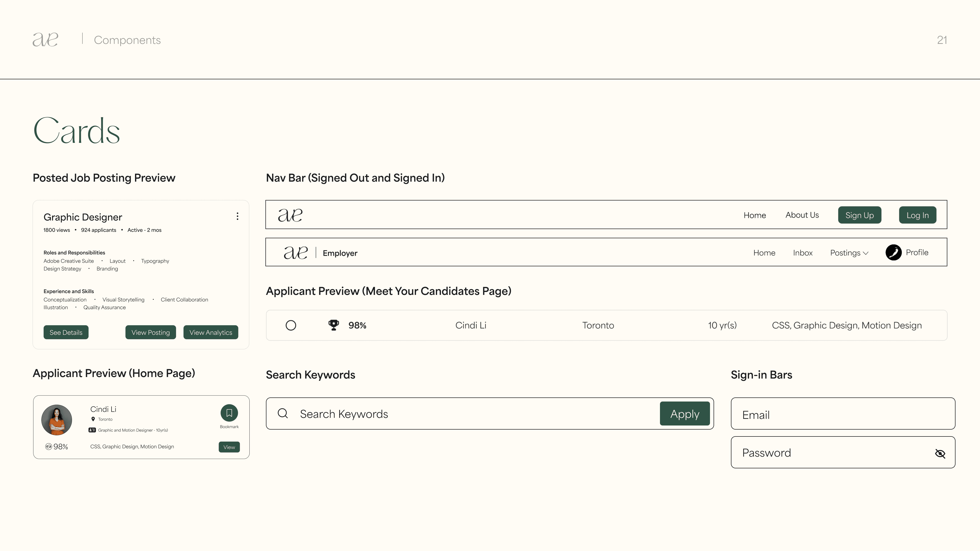Click the ae logo beside Employer label
980x551 pixels.
296,253
